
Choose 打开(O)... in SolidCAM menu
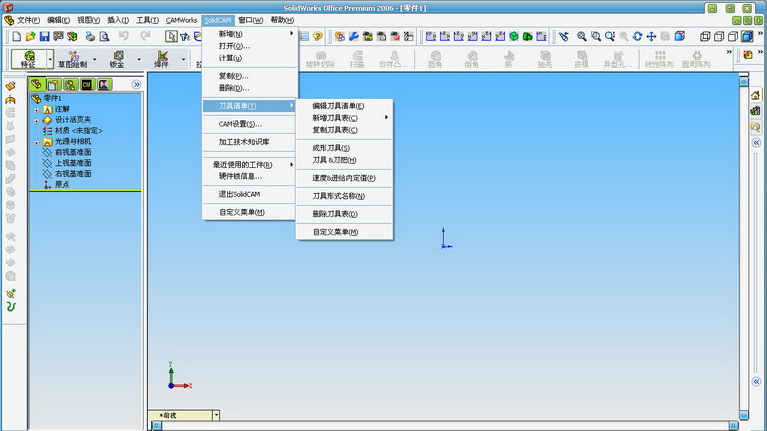249,46
